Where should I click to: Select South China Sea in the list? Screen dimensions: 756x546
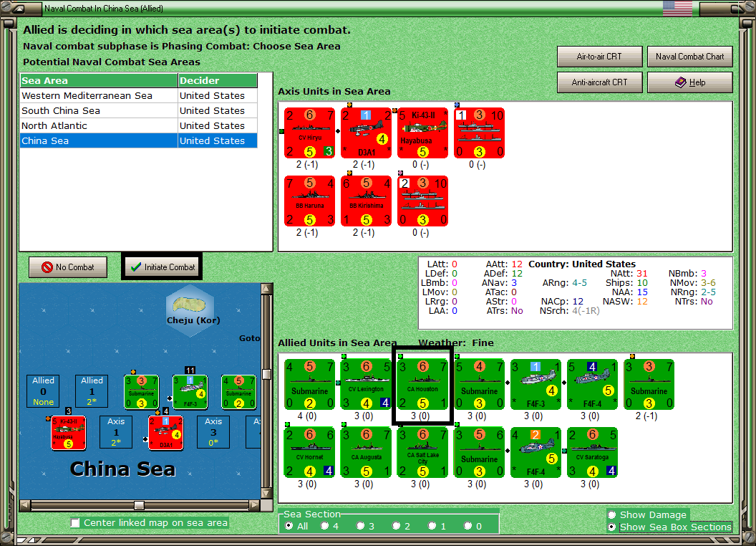point(138,110)
